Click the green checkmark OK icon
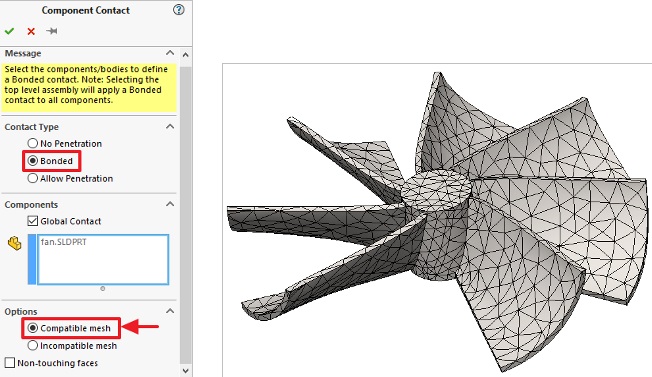 coord(9,31)
